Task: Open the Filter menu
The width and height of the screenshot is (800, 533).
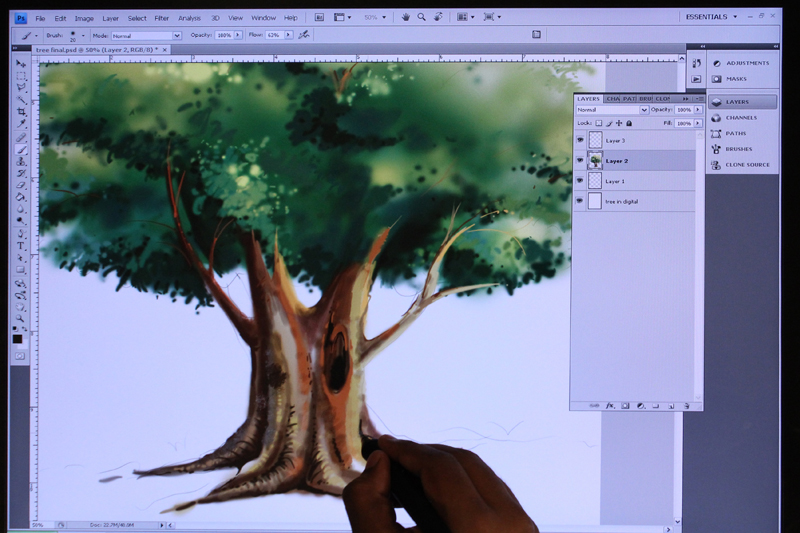Action: [x=161, y=18]
